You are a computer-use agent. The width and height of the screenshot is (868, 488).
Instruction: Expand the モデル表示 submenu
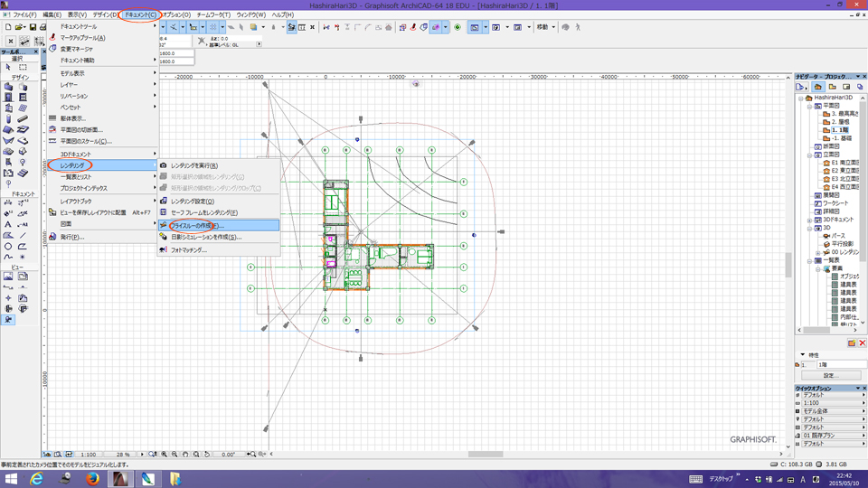pyautogui.click(x=103, y=73)
